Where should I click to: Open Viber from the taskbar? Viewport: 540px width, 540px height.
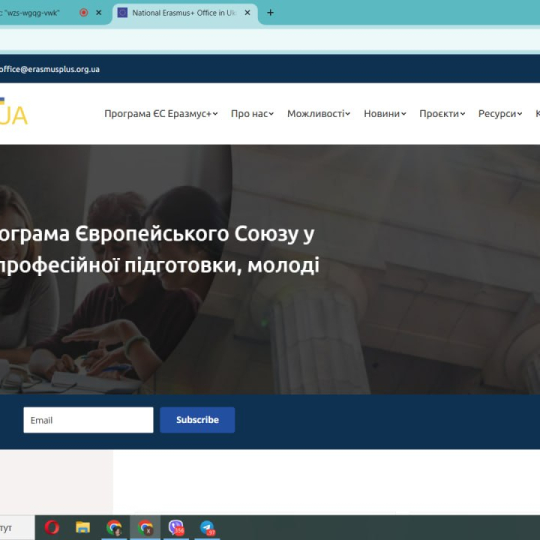tap(176, 527)
